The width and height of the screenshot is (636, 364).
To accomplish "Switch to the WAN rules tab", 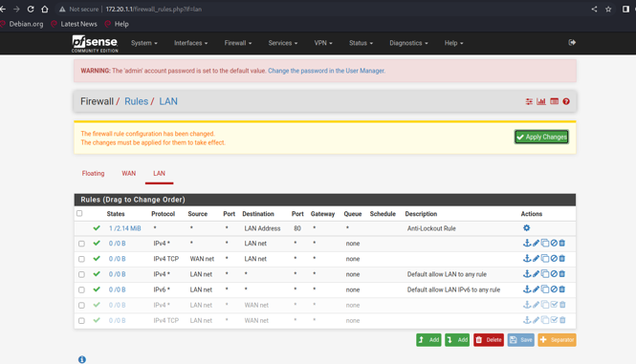I will 128,174.
